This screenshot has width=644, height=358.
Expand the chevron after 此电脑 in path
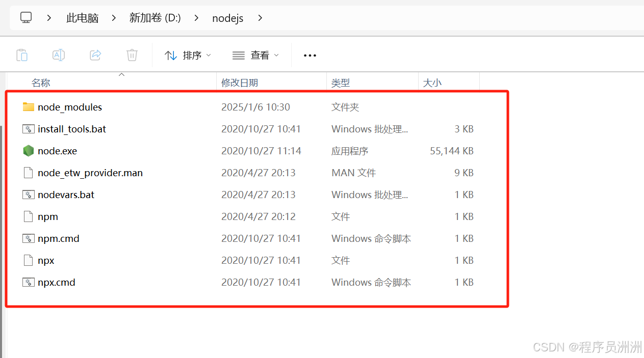[114, 18]
